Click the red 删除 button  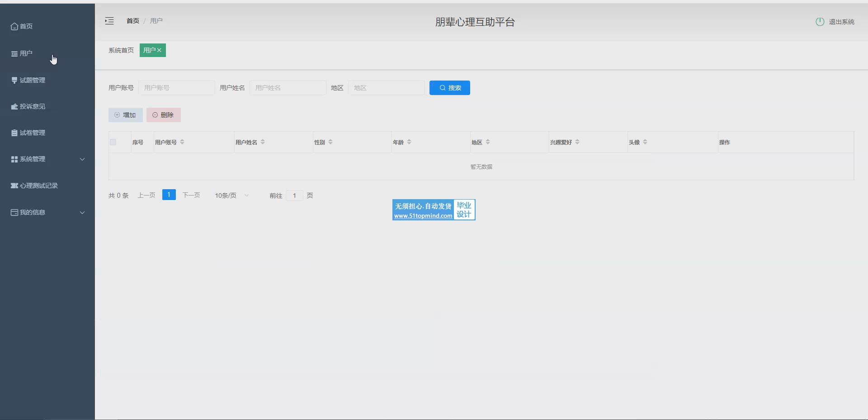tap(164, 115)
